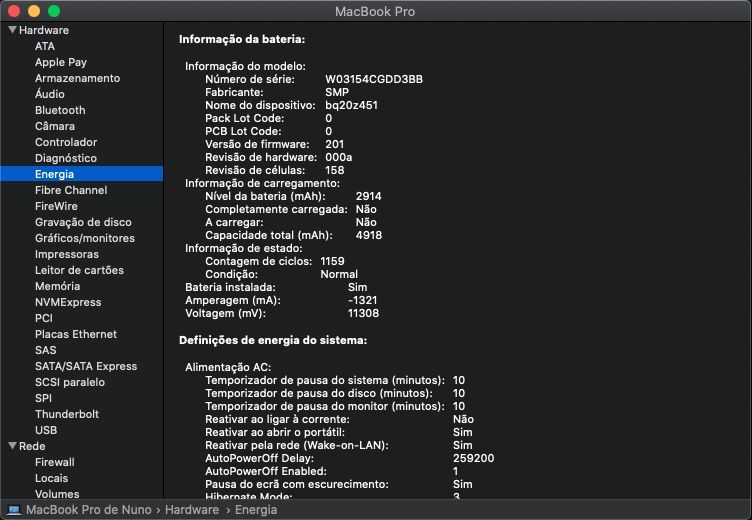Click AutoPowerOff Delay value 259200
This screenshot has height=520, width=752.
pyautogui.click(x=473, y=458)
